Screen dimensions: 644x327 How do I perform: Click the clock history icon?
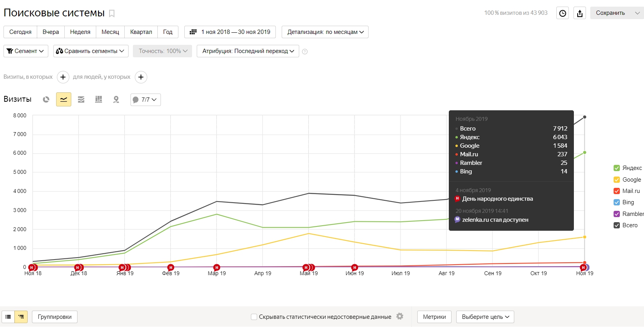click(563, 13)
